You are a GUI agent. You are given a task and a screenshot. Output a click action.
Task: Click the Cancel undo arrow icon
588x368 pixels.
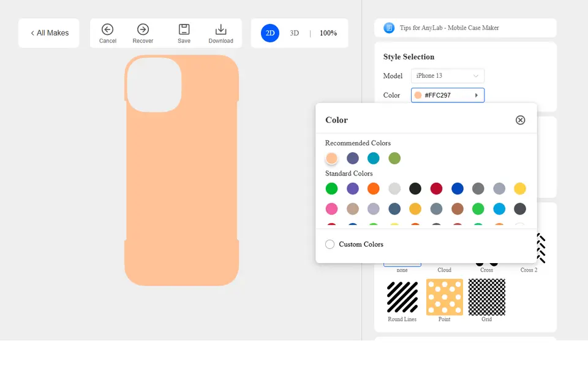click(108, 29)
